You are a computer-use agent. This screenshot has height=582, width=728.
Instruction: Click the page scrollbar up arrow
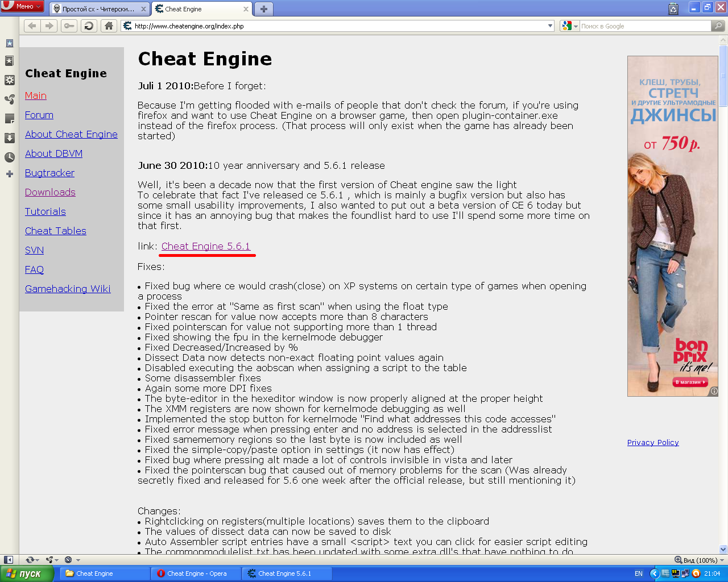click(723, 40)
